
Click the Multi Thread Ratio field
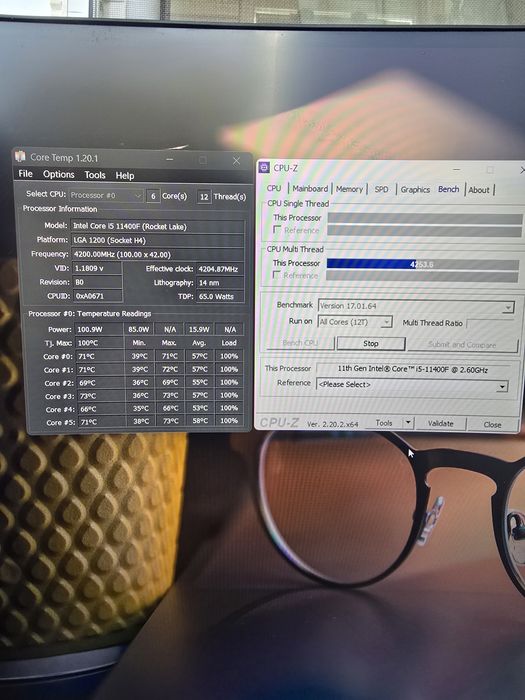pyautogui.click(x=490, y=323)
